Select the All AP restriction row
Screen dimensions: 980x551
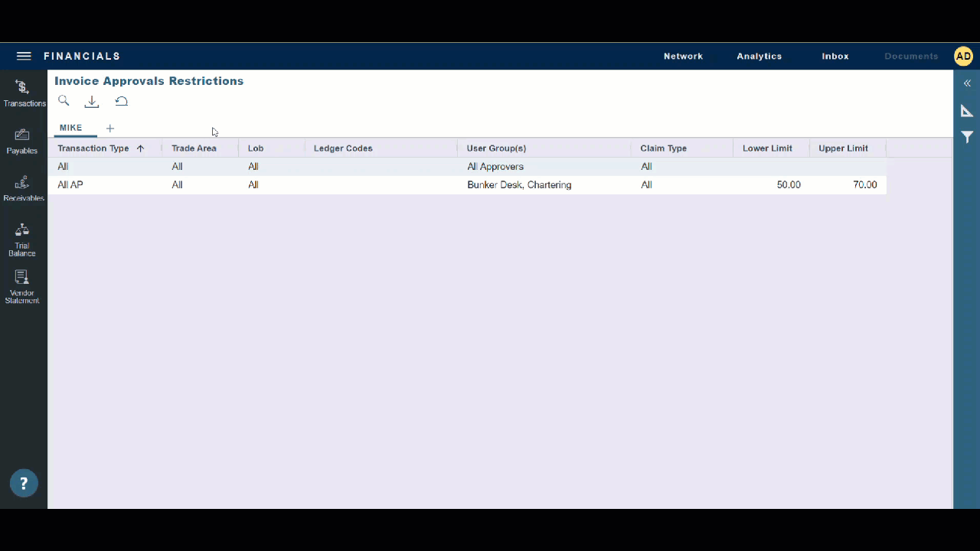coord(306,184)
